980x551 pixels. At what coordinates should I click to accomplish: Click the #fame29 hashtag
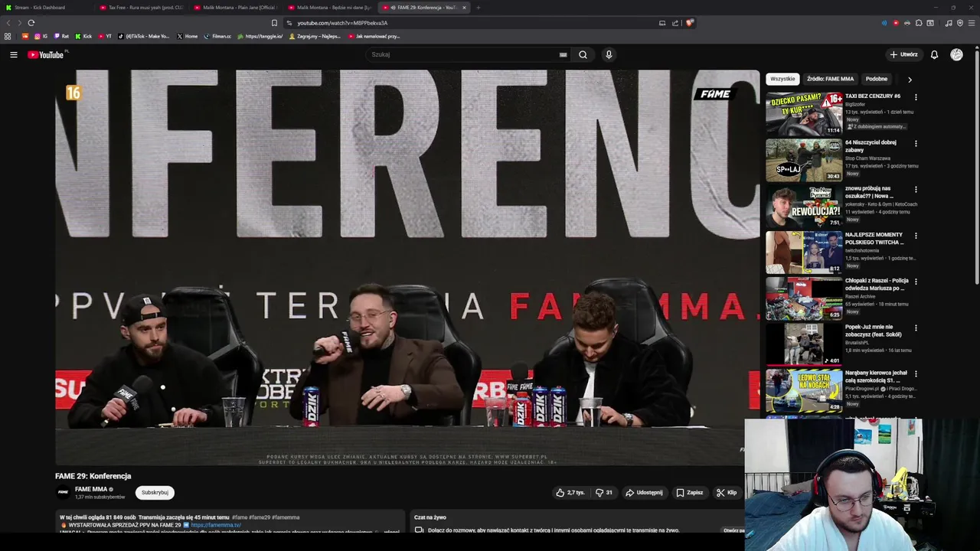[260, 517]
